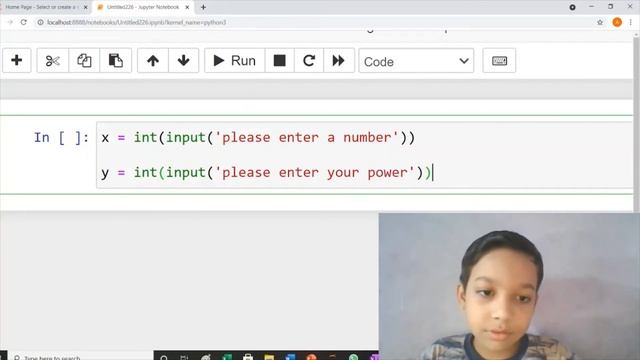The height and width of the screenshot is (360, 640).
Task: Select the Untitled226 Jupyter Notebook tab
Action: (x=142, y=7)
